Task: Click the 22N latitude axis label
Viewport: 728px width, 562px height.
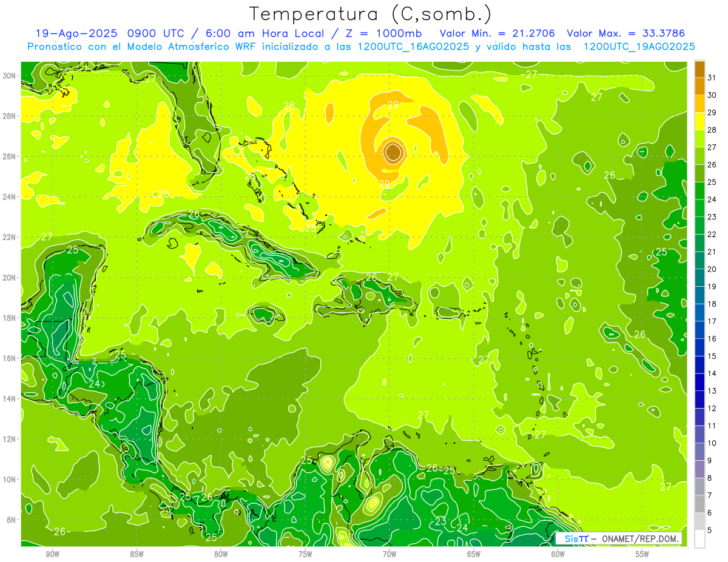Action: click(10, 237)
